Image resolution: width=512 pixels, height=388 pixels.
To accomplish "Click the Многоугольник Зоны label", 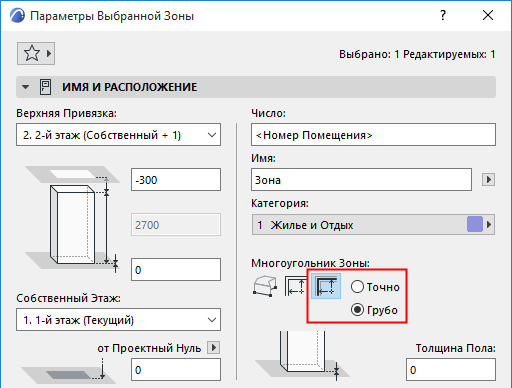I will pos(310,263).
